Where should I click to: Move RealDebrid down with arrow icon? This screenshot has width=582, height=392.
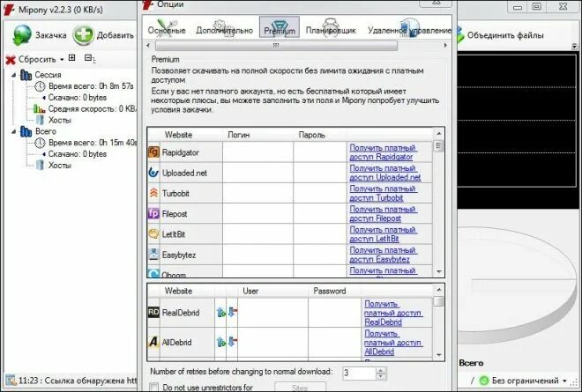[x=232, y=312]
